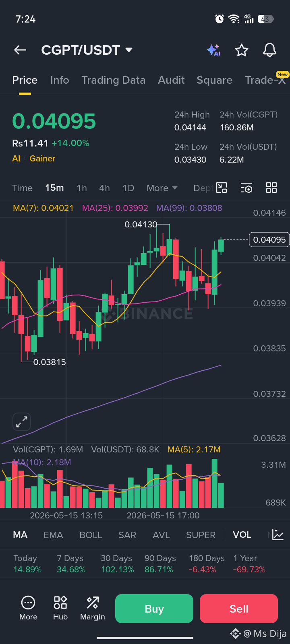290x644 pixels.
Task: Toggle the EMA indicator
Action: click(53, 535)
